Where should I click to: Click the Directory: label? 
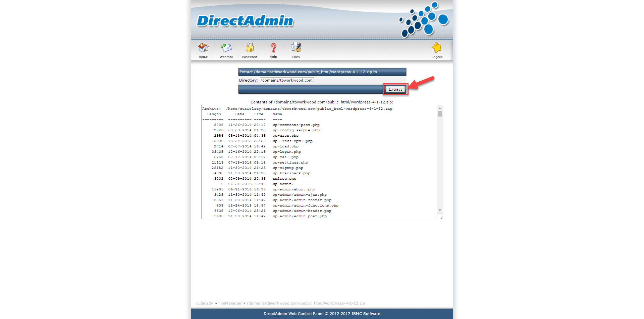[x=249, y=80]
